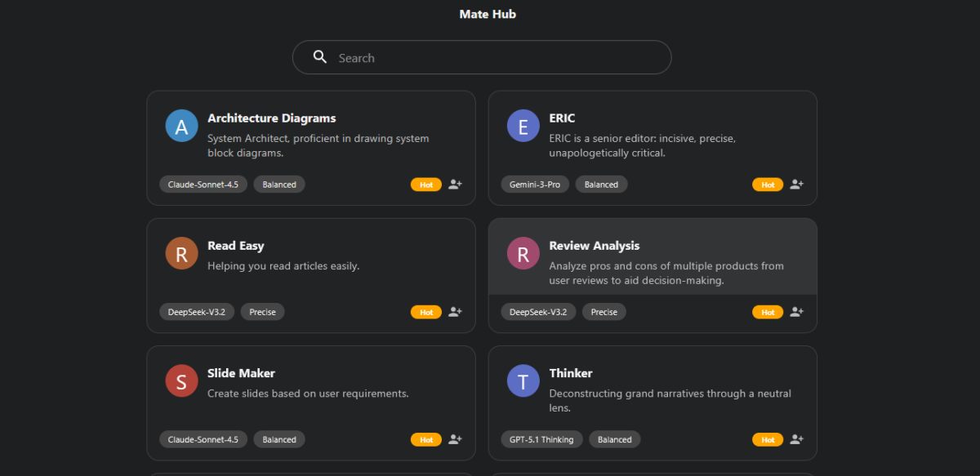Click the add-mate icon on Slide Maker card
This screenshot has height=476, width=980.
pos(455,439)
